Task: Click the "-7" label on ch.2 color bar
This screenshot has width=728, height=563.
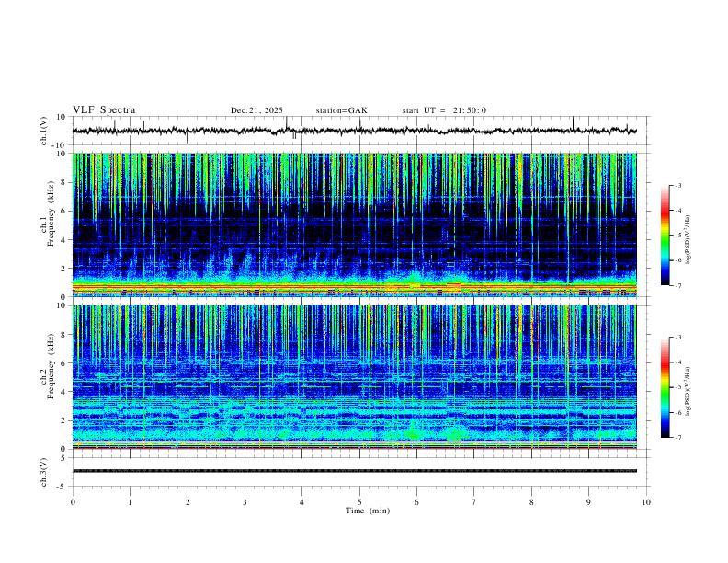Action: 678,438
